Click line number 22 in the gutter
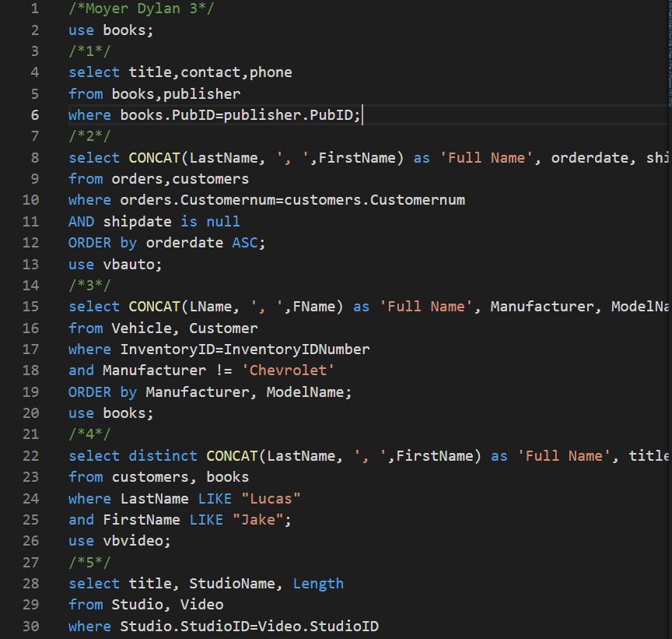The width and height of the screenshot is (672, 639). pos(30,456)
